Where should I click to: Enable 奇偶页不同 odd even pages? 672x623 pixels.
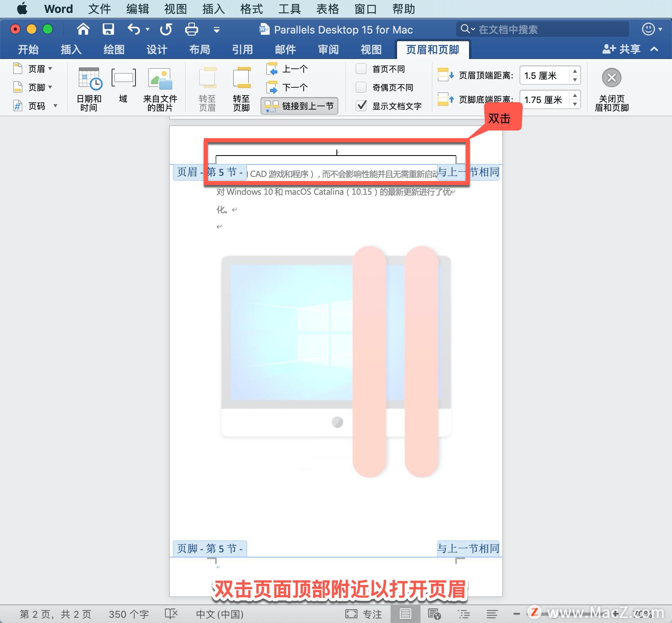pos(361,87)
